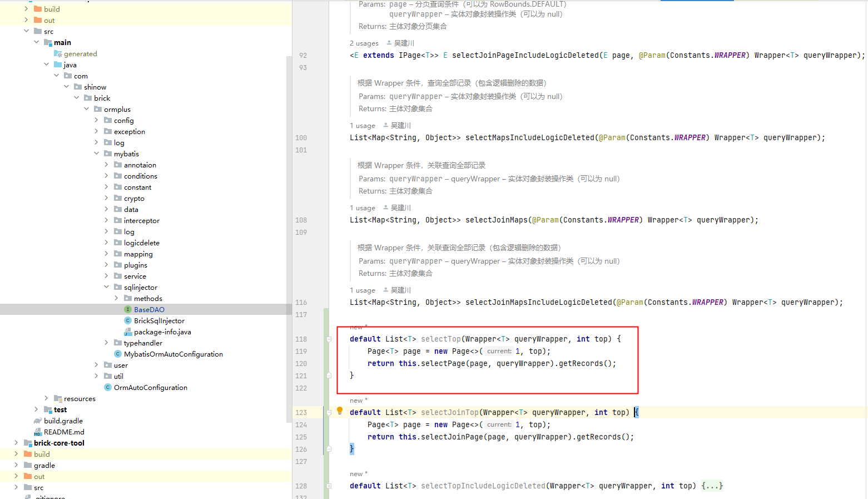The image size is (868, 499).
Task: Click line 118 gutter to set a breakpoint
Action: (313, 338)
